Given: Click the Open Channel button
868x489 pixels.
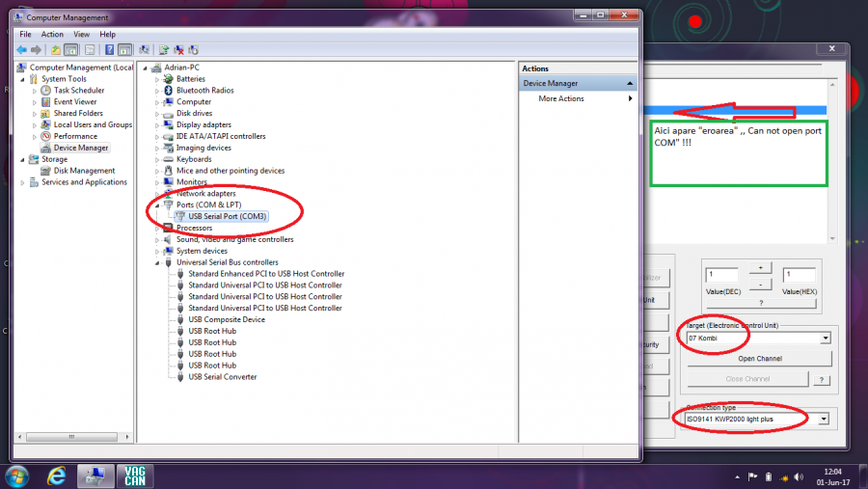Looking at the screenshot, I should (x=760, y=359).
